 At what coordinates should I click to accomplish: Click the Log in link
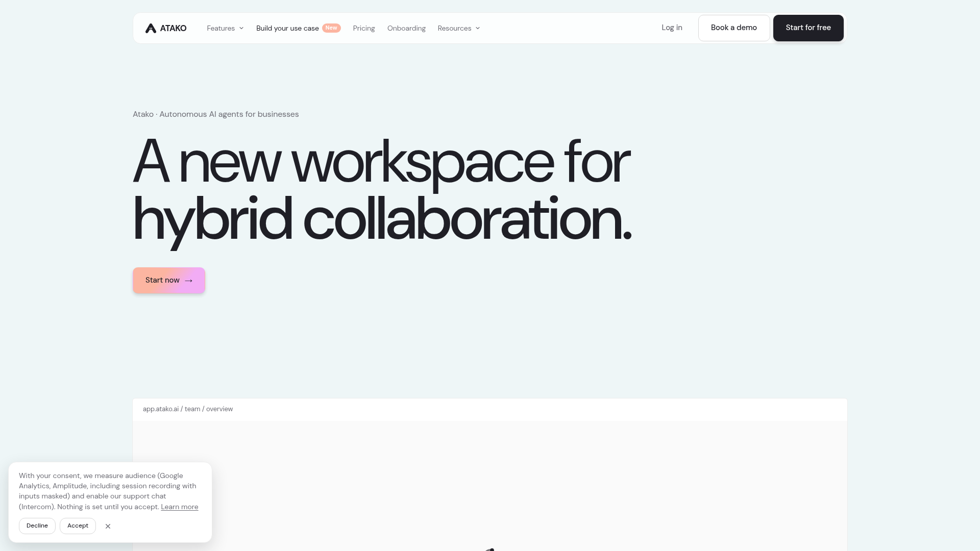(x=672, y=28)
